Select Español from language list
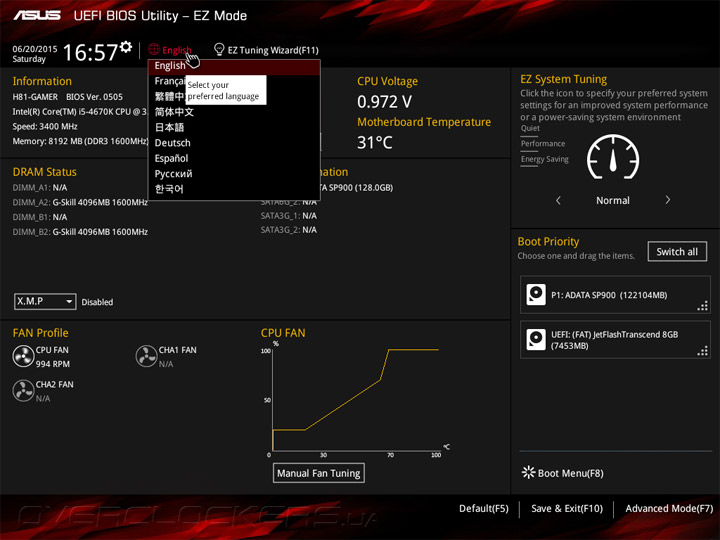 [x=234, y=158]
